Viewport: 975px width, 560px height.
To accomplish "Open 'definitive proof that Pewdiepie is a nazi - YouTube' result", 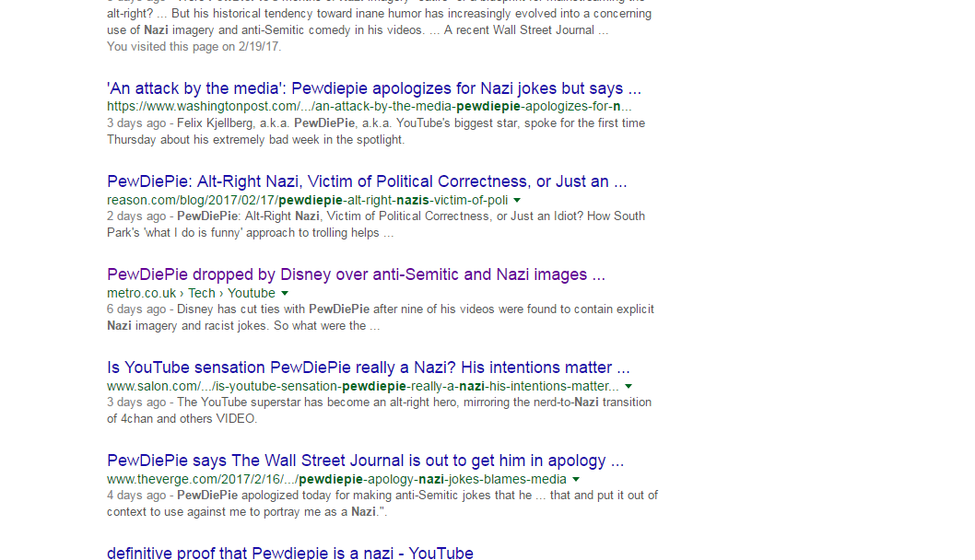I will 289,553.
